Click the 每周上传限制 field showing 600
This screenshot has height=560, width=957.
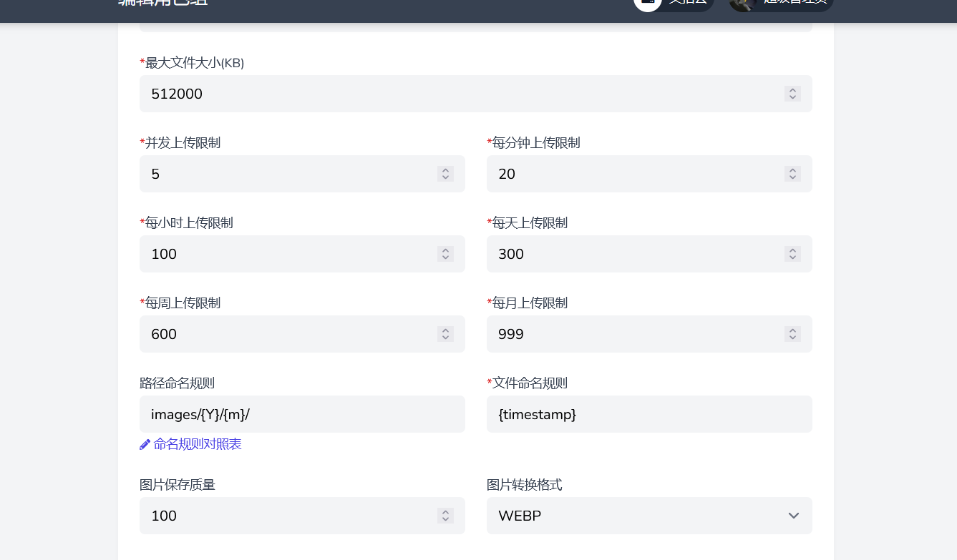286,334
